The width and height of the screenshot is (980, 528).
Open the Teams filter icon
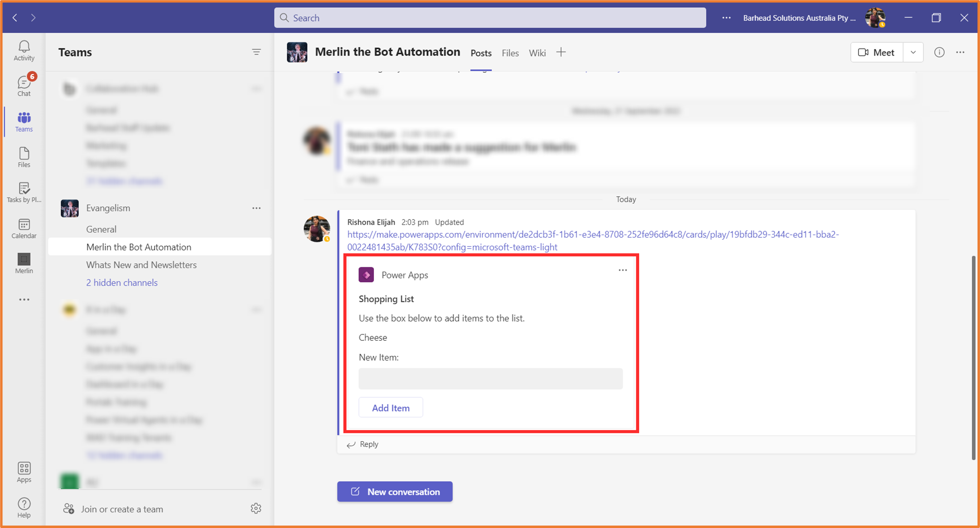click(x=256, y=52)
